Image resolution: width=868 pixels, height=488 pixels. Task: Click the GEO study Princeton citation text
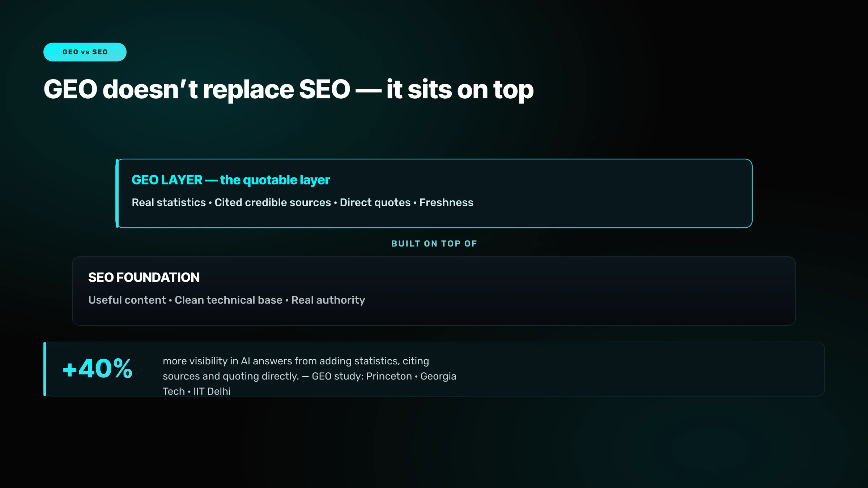point(362,376)
